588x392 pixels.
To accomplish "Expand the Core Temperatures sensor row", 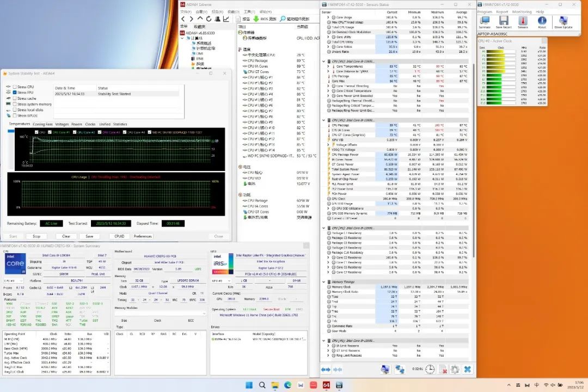I will (x=328, y=66).
